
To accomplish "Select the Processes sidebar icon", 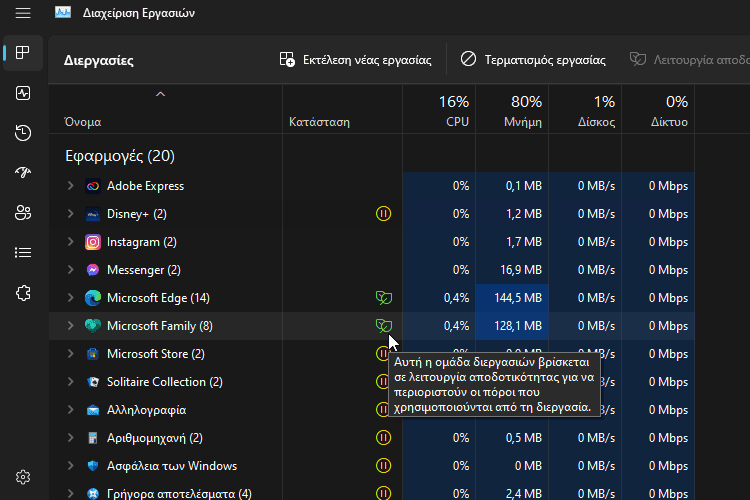I will click(22, 53).
